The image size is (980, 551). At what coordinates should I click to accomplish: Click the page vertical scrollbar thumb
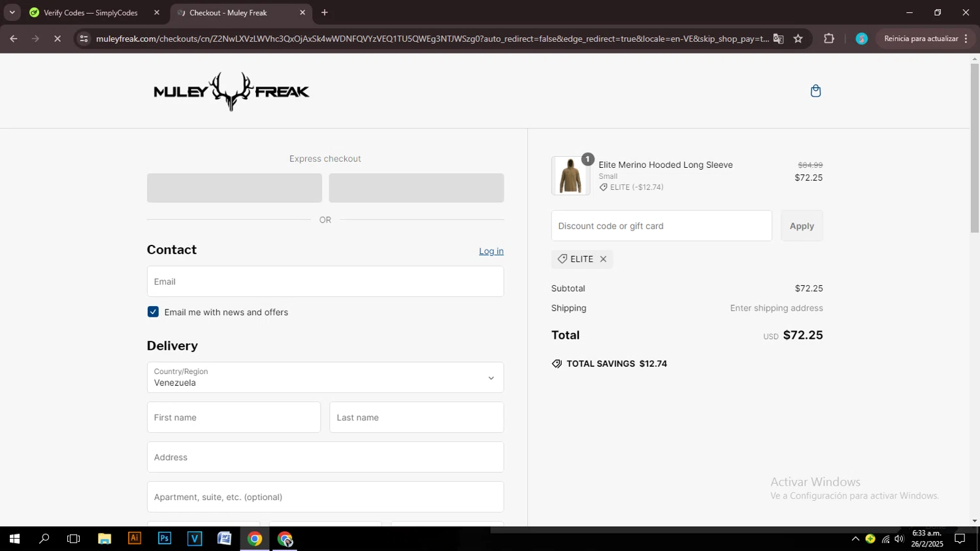(975, 148)
